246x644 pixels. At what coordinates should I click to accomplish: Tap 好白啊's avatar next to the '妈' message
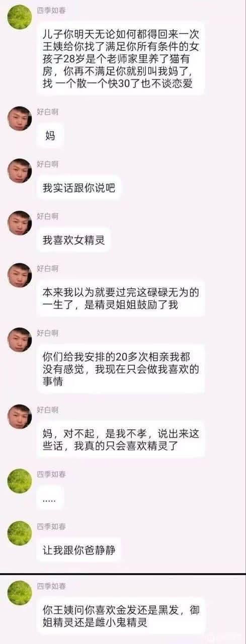click(x=20, y=118)
